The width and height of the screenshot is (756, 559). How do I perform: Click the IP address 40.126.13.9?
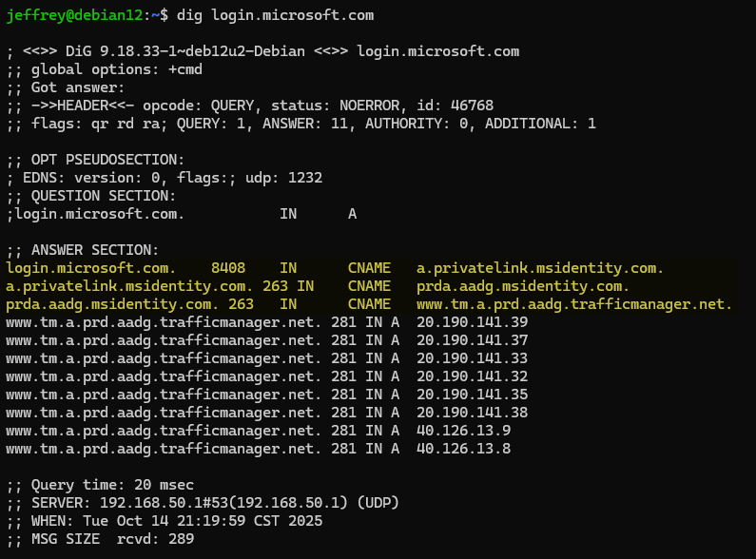pyautogui.click(x=463, y=431)
